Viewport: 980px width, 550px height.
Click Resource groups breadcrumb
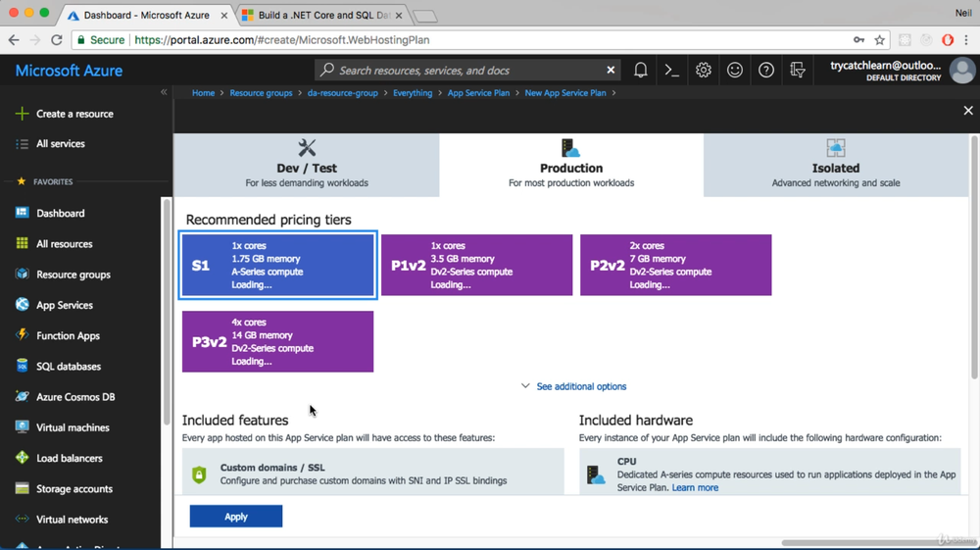tap(261, 92)
